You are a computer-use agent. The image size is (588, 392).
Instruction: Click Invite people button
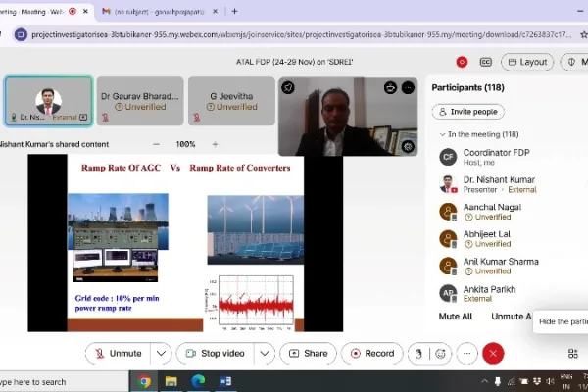(468, 112)
